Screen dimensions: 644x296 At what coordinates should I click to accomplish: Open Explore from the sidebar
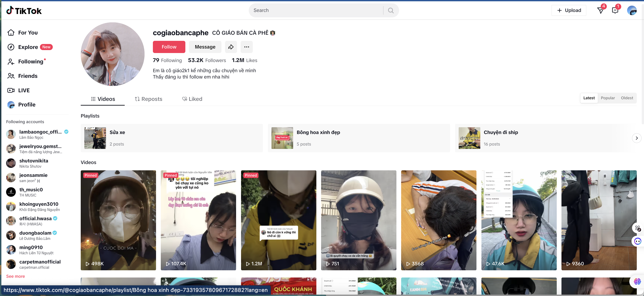28,47
